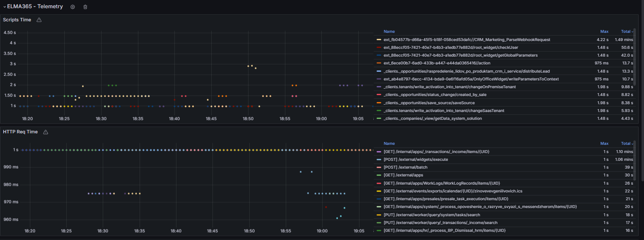644x240 pixels.
Task: Select changeOnPremiseTenant legend entry
Action: click(x=450, y=87)
